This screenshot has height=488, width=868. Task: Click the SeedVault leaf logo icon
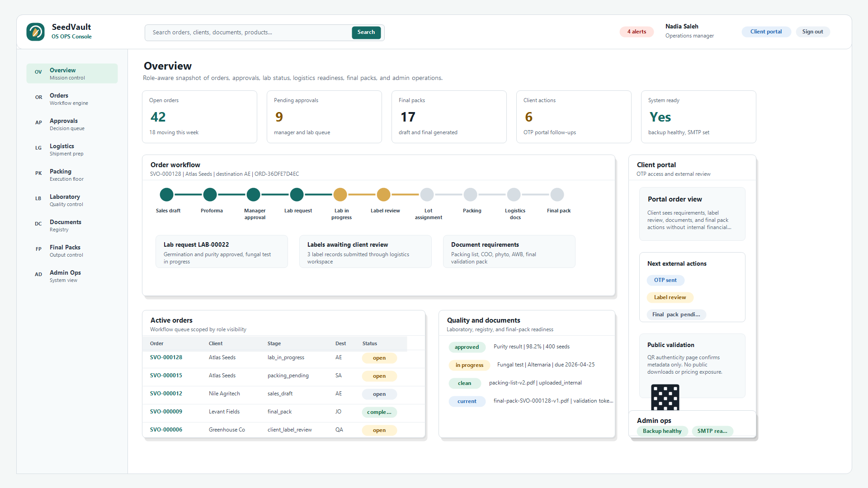tap(35, 32)
